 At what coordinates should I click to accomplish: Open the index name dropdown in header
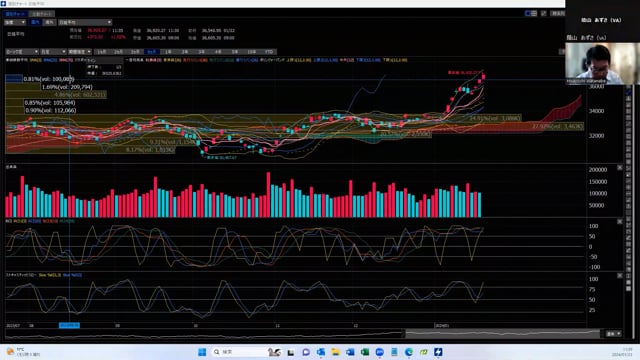(x=85, y=22)
